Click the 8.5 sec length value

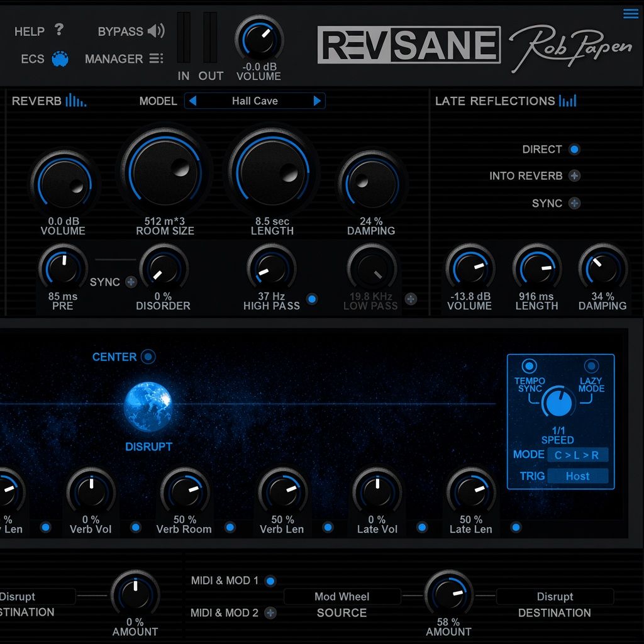(x=272, y=221)
